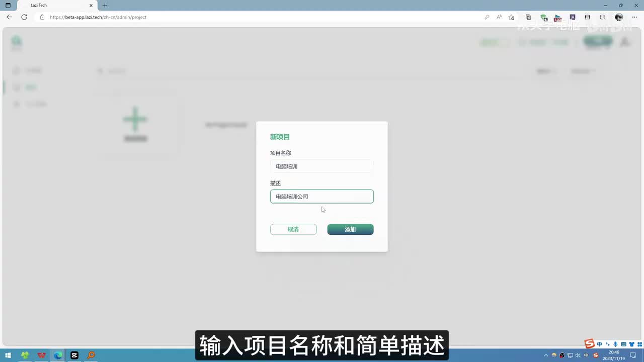This screenshot has height=362, width=644.
Task: Refresh the current page
Action: click(x=24, y=17)
